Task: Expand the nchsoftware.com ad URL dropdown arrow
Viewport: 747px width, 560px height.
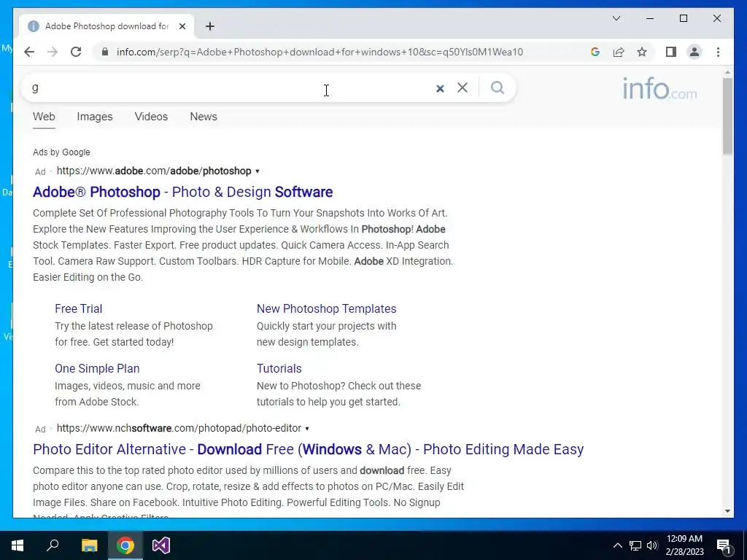Action: [x=307, y=429]
